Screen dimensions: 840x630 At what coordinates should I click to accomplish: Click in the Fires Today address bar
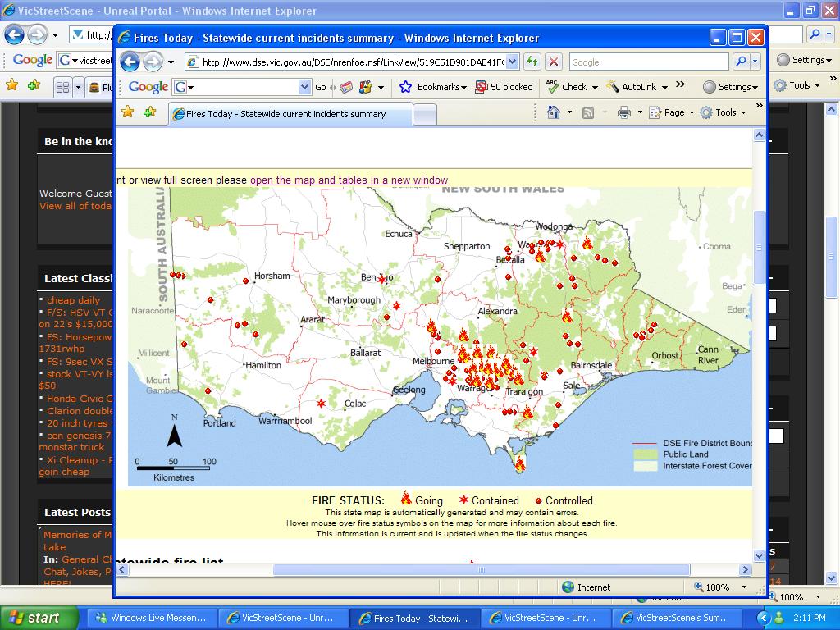point(352,62)
